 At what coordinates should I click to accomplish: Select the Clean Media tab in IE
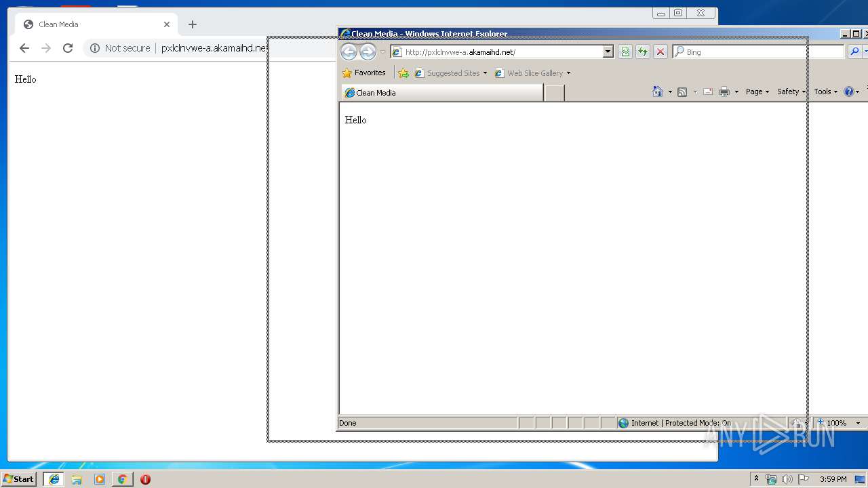pyautogui.click(x=442, y=93)
